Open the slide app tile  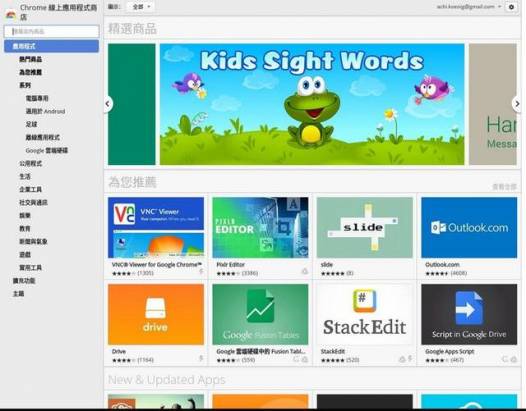[x=365, y=227]
